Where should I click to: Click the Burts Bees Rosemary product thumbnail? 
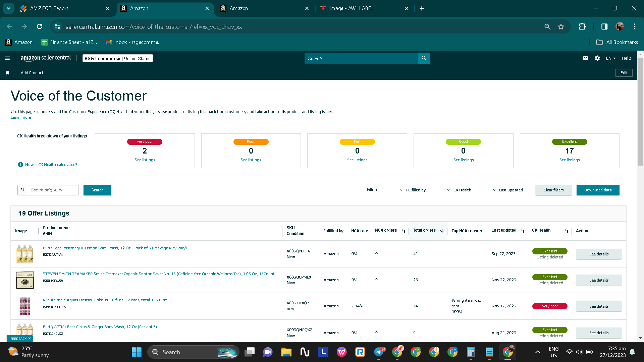(25, 254)
